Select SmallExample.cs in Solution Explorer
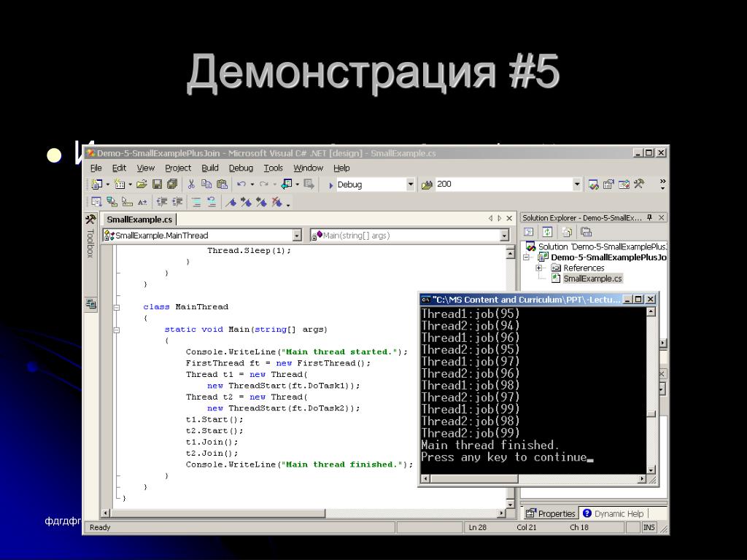The height and width of the screenshot is (560, 747). point(592,279)
